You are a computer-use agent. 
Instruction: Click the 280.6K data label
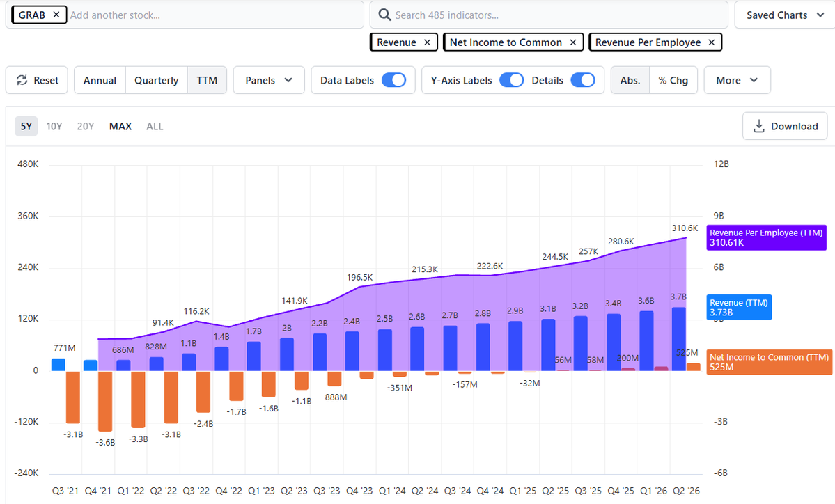(x=621, y=242)
